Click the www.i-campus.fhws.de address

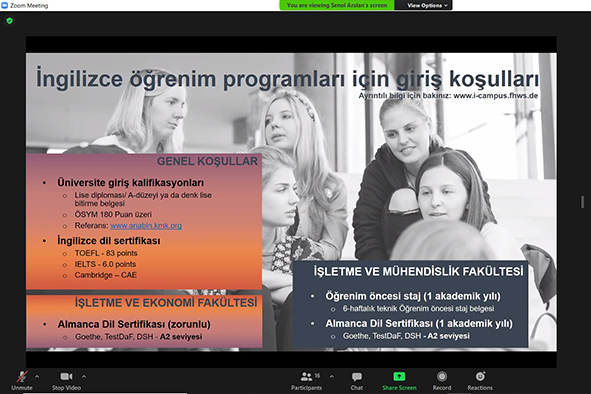click(x=495, y=95)
